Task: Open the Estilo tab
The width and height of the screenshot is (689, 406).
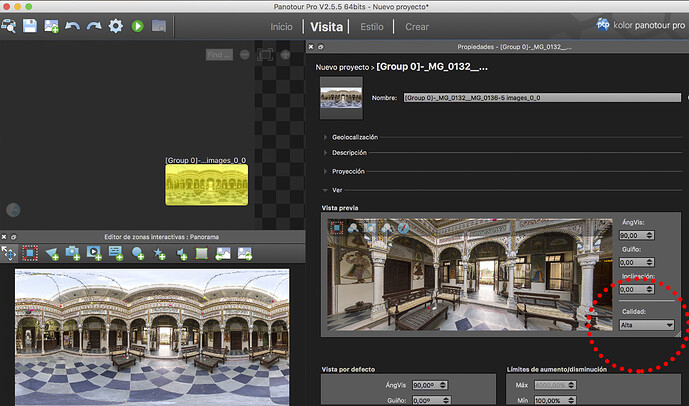Action: click(x=372, y=26)
